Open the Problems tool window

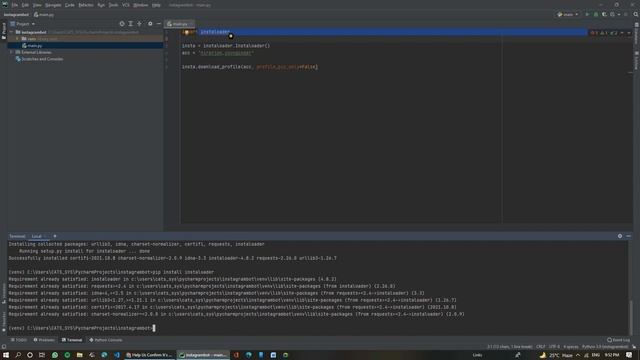[44, 340]
